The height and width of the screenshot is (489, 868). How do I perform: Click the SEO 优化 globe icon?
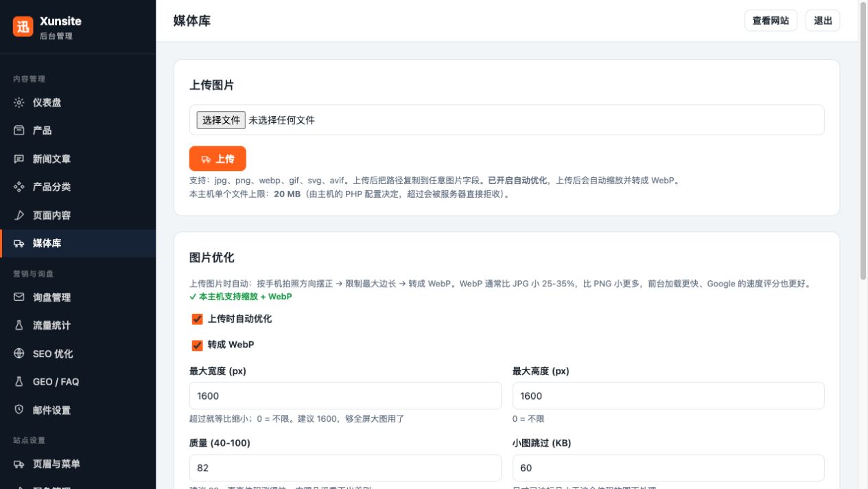(19, 354)
